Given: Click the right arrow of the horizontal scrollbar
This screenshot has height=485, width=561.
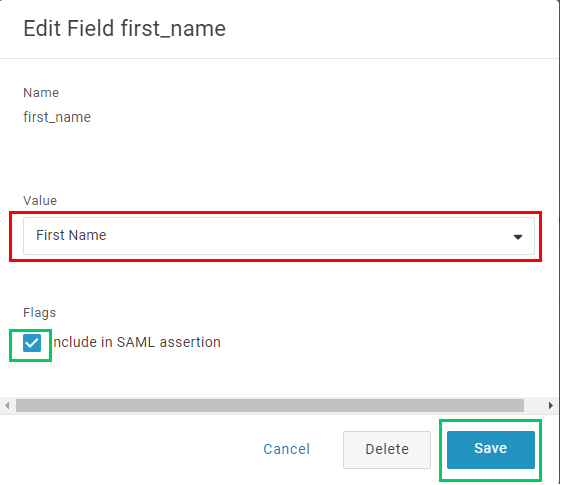Looking at the screenshot, I should 551,406.
